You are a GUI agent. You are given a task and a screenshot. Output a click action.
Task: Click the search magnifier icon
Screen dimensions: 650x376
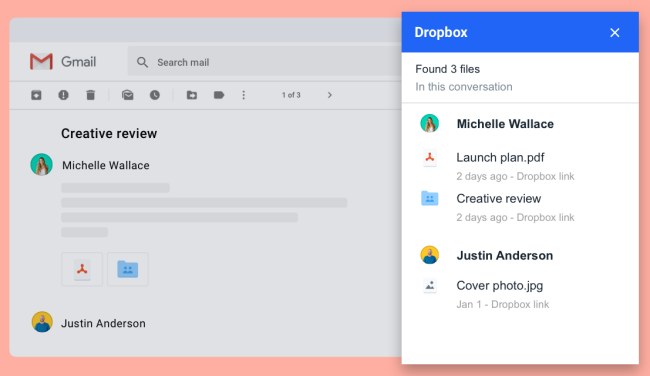click(142, 62)
